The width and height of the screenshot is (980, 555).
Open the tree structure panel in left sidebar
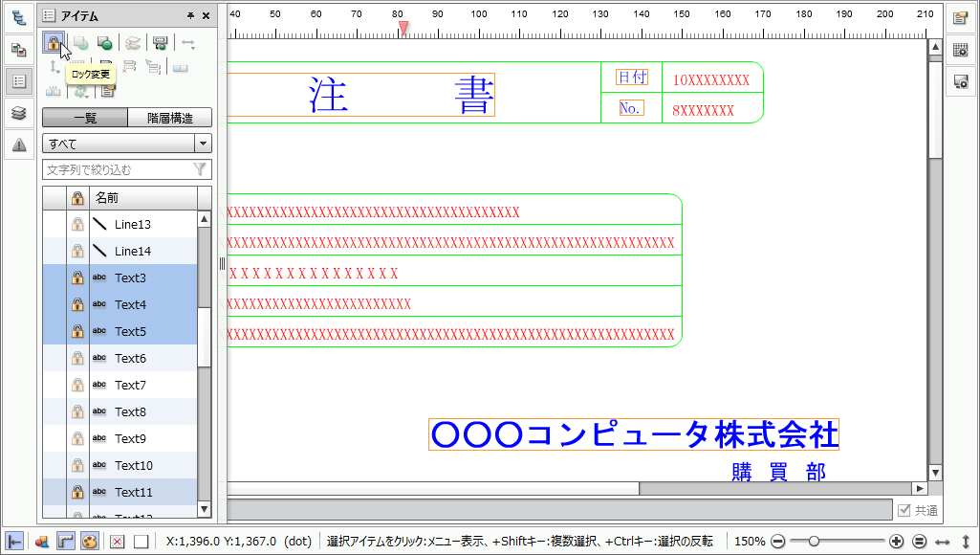click(19, 17)
